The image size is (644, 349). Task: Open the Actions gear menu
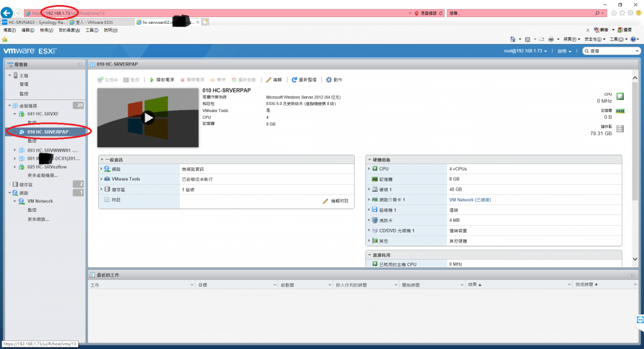point(334,80)
